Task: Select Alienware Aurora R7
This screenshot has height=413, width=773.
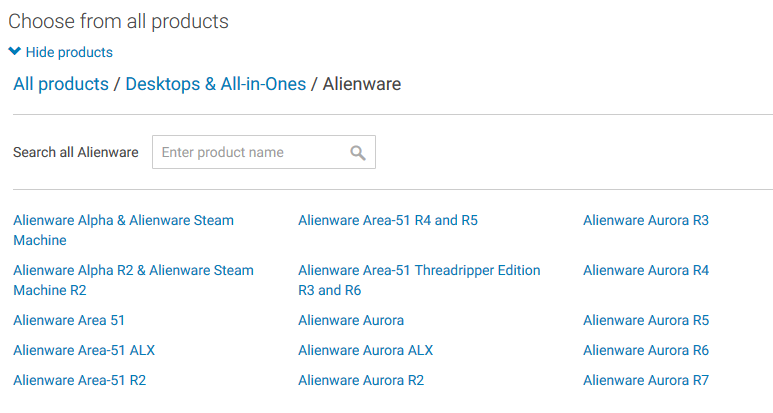Action: click(646, 380)
